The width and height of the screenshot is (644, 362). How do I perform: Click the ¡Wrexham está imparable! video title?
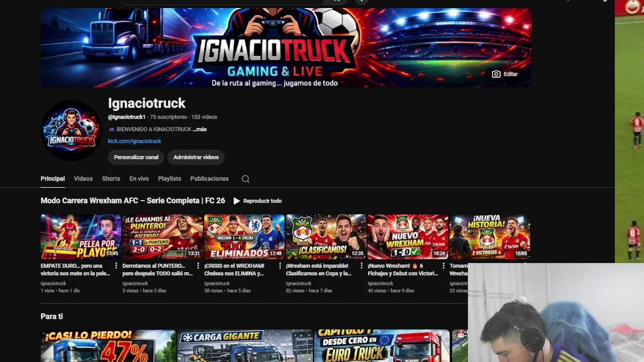pyautogui.click(x=318, y=269)
